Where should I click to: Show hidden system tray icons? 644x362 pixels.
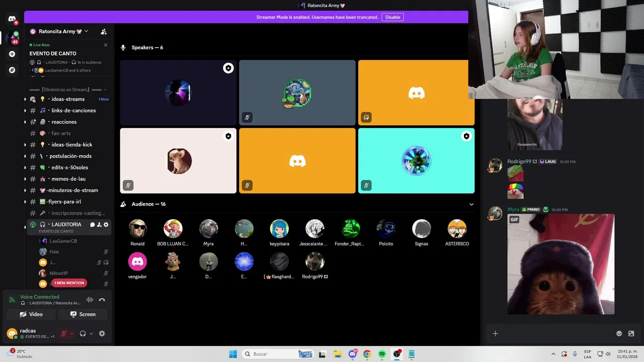coord(553,354)
